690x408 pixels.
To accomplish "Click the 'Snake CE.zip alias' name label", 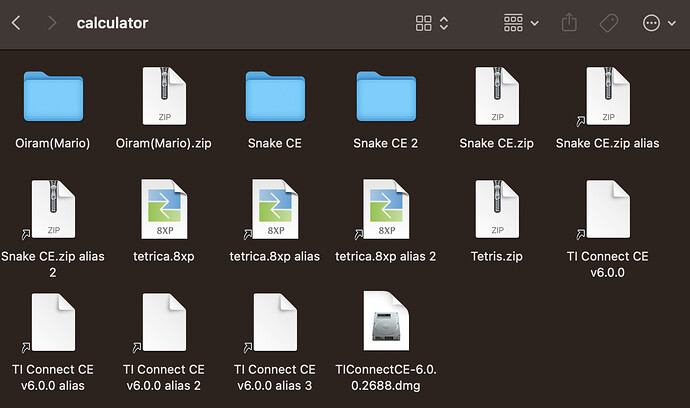I will pos(607,143).
